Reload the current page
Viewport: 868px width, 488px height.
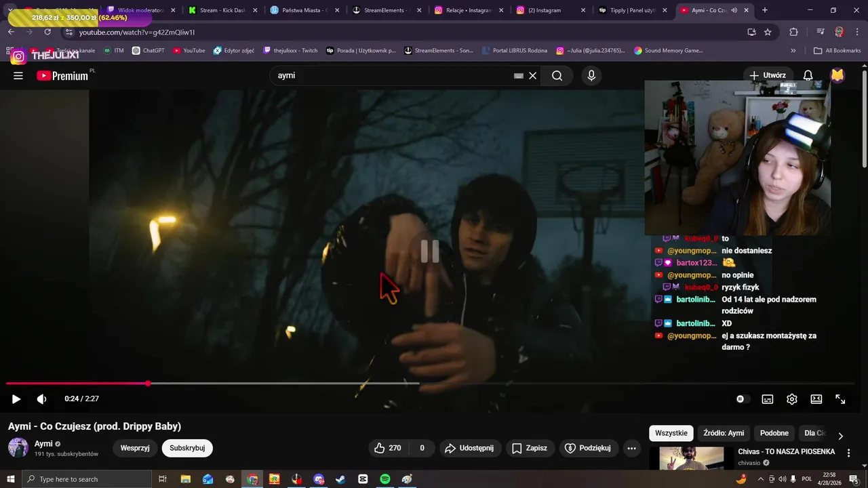tap(47, 32)
